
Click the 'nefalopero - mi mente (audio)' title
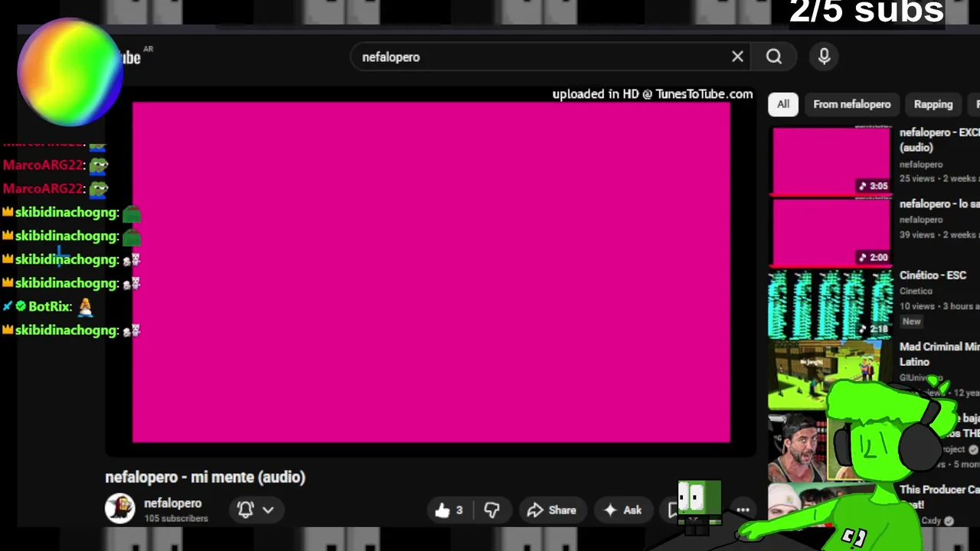coord(205,478)
